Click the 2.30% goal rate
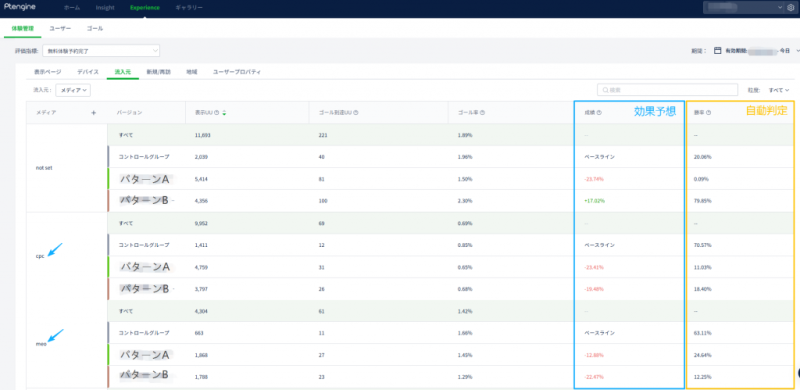800x390 pixels. click(x=465, y=201)
